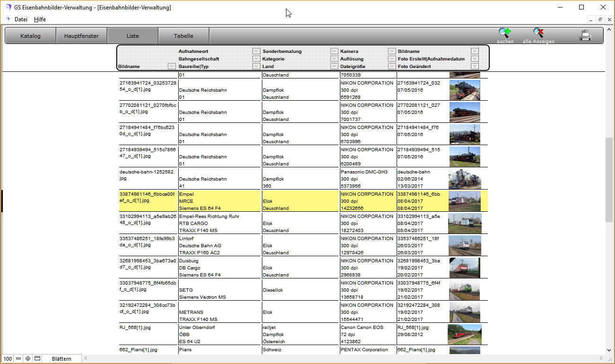
Task: Go to Hauptfenster view
Action: pos(81,36)
